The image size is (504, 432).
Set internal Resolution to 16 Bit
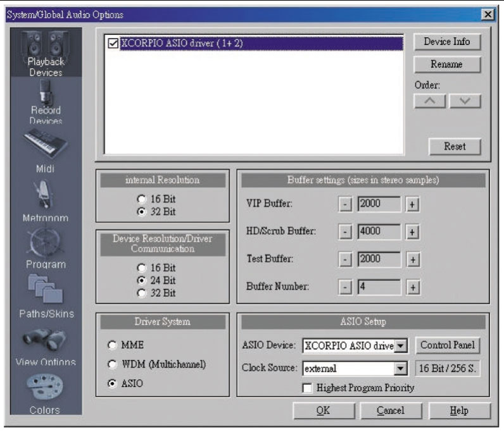(x=141, y=199)
